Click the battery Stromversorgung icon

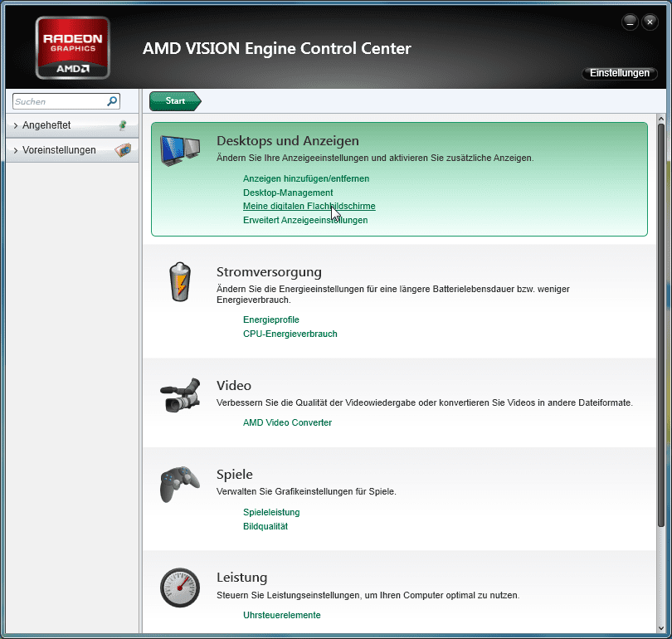point(180,281)
